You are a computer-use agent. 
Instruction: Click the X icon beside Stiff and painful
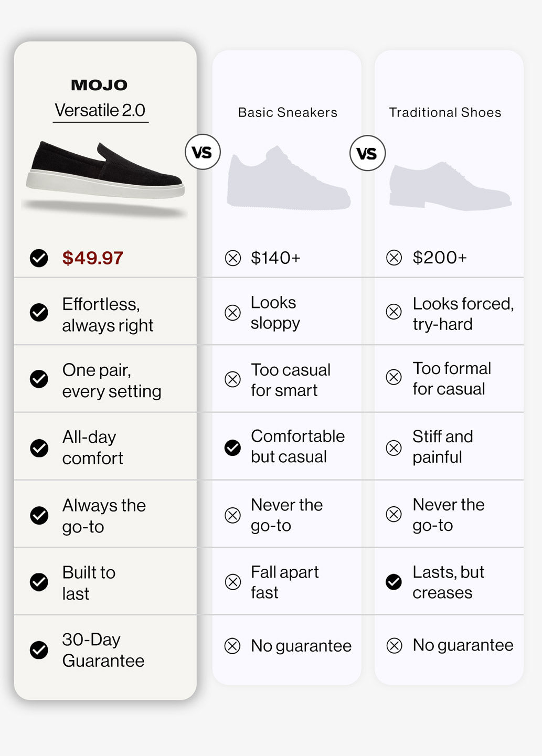[x=394, y=448]
